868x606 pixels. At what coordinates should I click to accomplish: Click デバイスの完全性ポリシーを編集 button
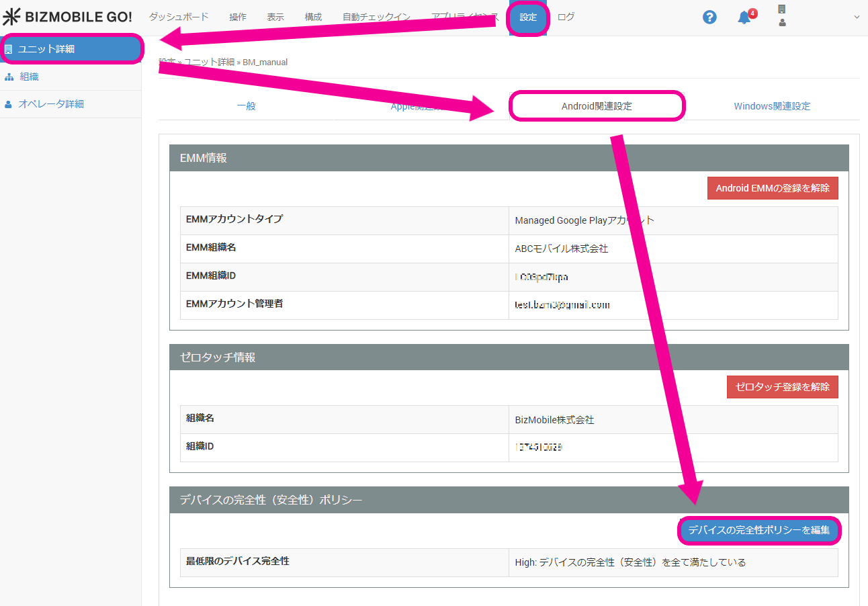click(x=759, y=531)
